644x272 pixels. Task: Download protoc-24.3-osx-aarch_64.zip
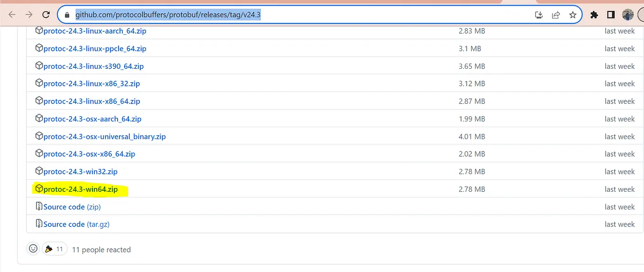tap(92, 119)
